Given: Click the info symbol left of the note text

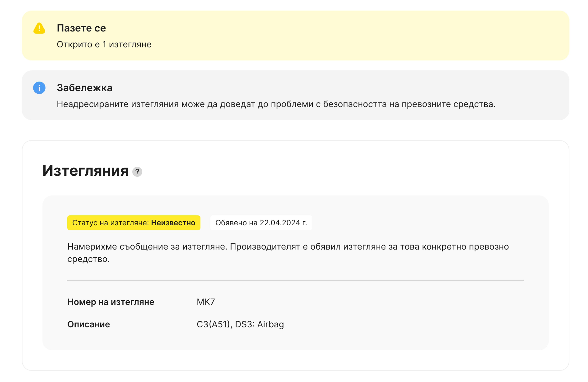Looking at the screenshot, I should point(40,88).
